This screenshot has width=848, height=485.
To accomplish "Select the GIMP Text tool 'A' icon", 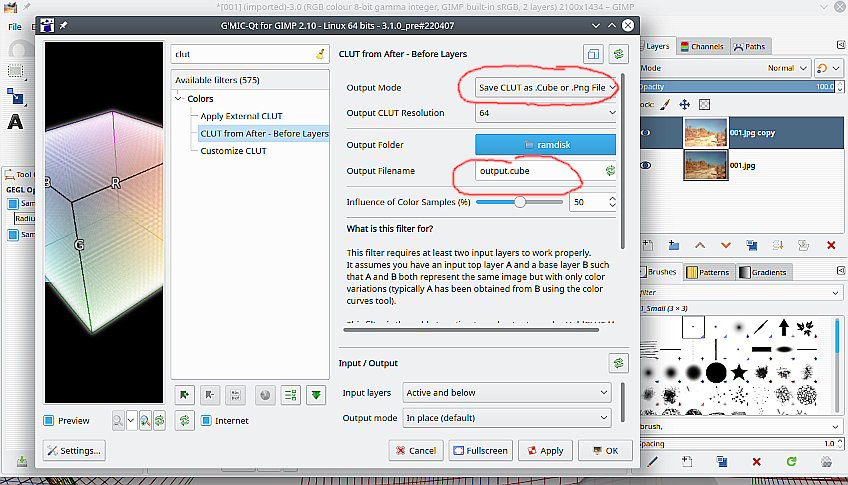I will tap(15, 122).
